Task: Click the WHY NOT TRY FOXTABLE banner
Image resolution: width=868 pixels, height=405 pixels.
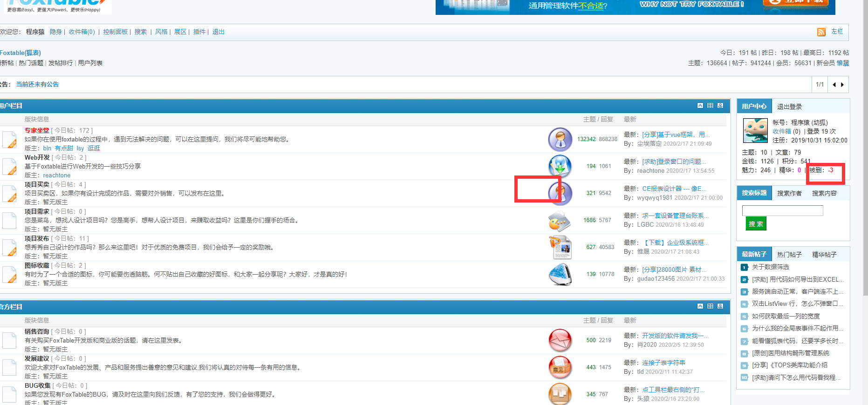Action: click(636, 7)
